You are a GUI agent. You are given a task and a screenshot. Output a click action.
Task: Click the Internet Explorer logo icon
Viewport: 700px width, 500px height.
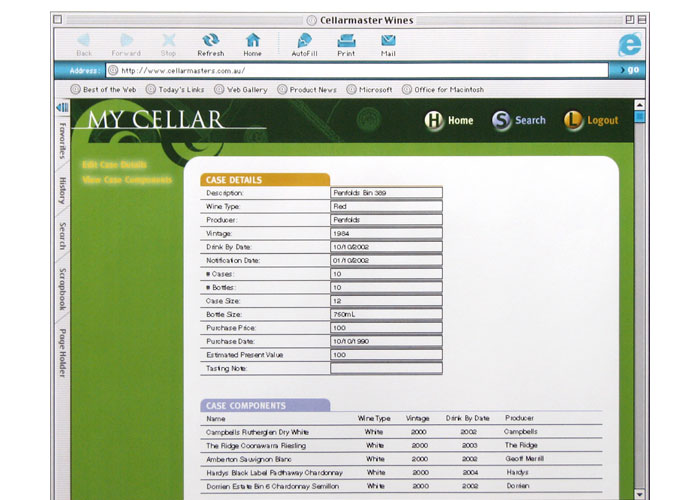point(629,44)
